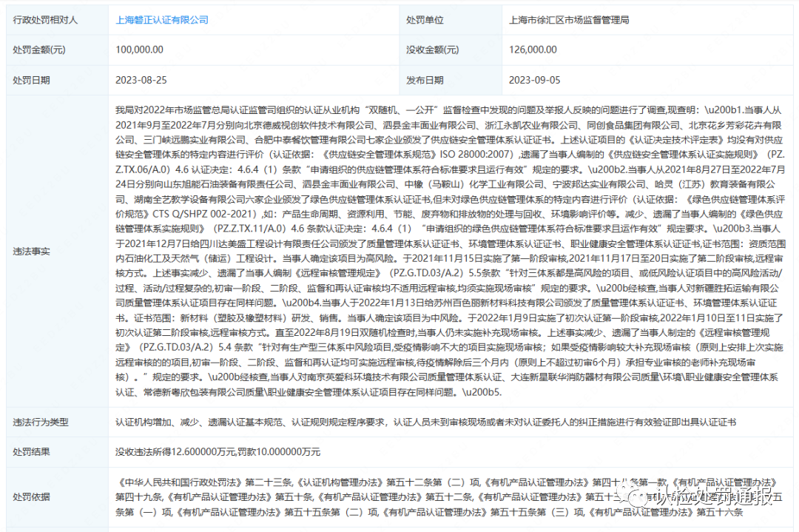799x532 pixels.
Task: Click the 违法行为类型 row label
Action: (41, 422)
